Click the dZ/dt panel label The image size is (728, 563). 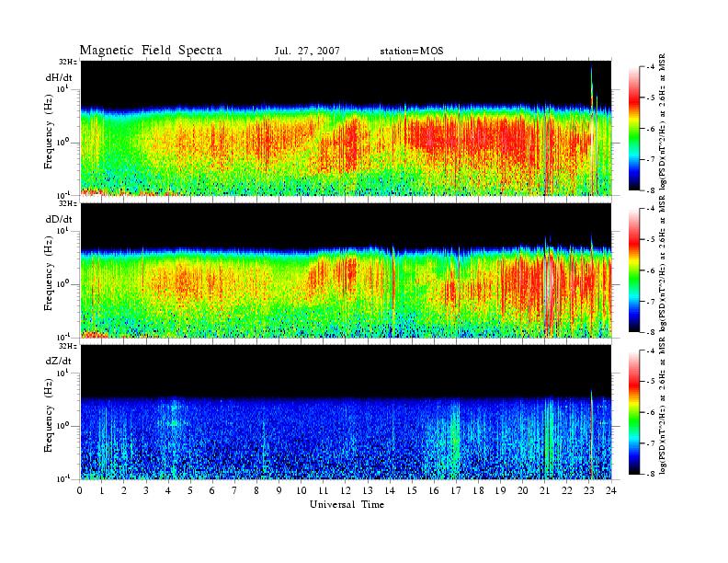click(59, 361)
